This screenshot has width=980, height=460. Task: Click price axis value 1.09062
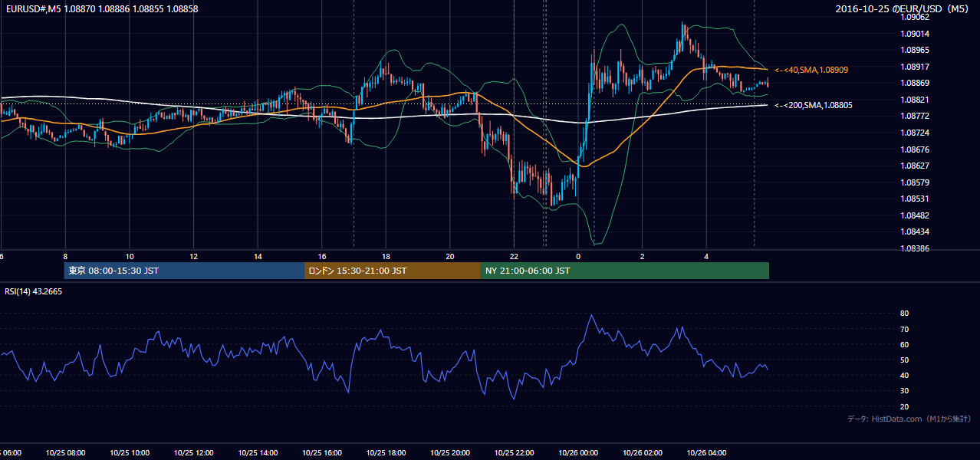915,17
